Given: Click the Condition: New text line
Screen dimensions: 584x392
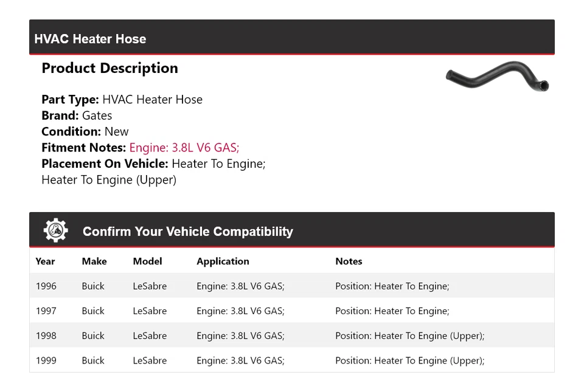Looking at the screenshot, I should [x=85, y=132].
